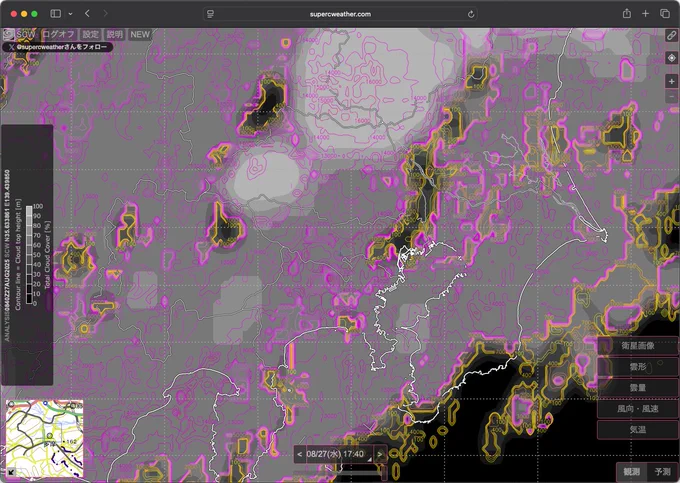Click the supercweather.com address bar
The height and width of the screenshot is (483, 680).
(340, 14)
